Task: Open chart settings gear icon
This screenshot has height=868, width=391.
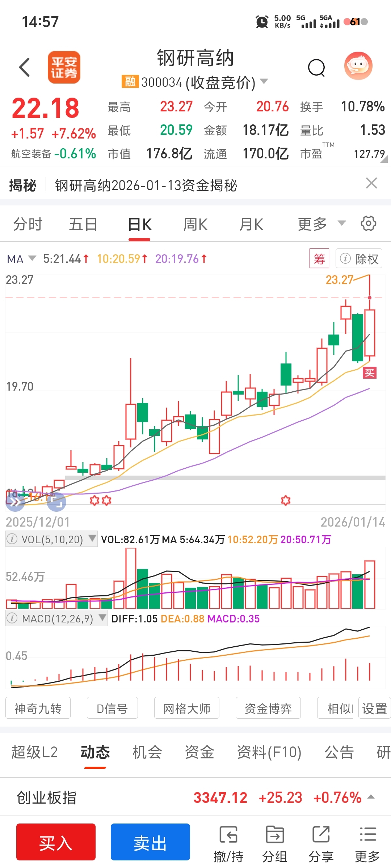Action: coord(369,224)
